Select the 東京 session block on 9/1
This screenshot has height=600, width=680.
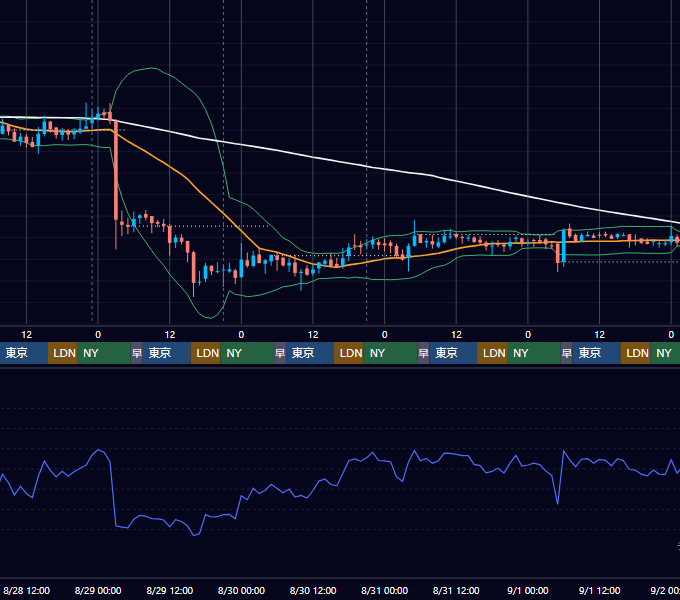(x=596, y=353)
